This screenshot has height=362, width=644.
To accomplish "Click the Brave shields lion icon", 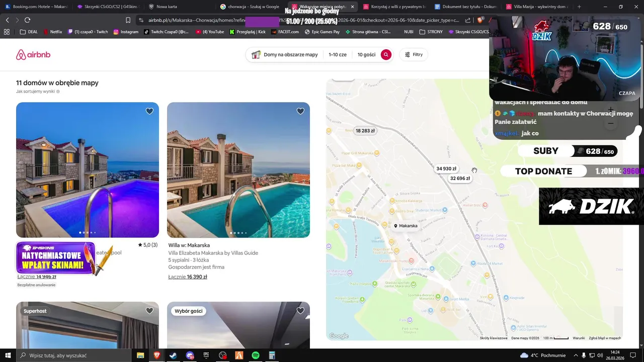I will (479, 20).
